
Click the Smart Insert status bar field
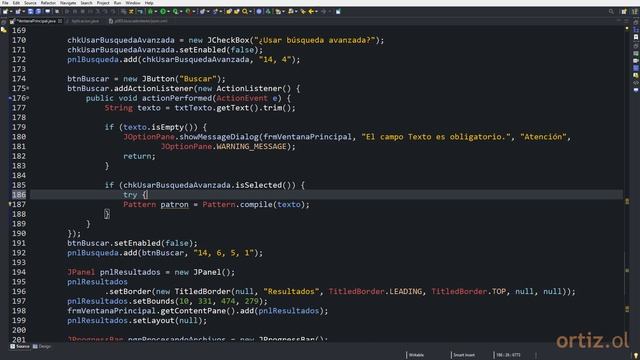coord(464,355)
